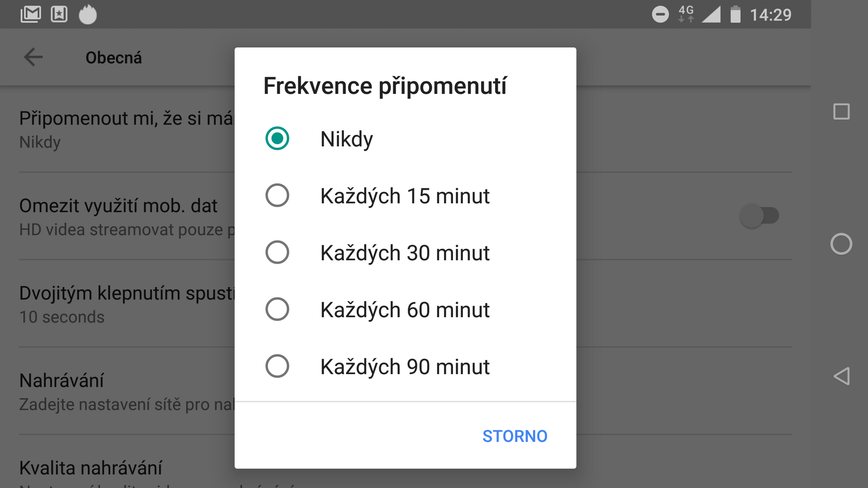Viewport: 868px width, 488px height.
Task: Tap the battery status icon
Action: 735,14
